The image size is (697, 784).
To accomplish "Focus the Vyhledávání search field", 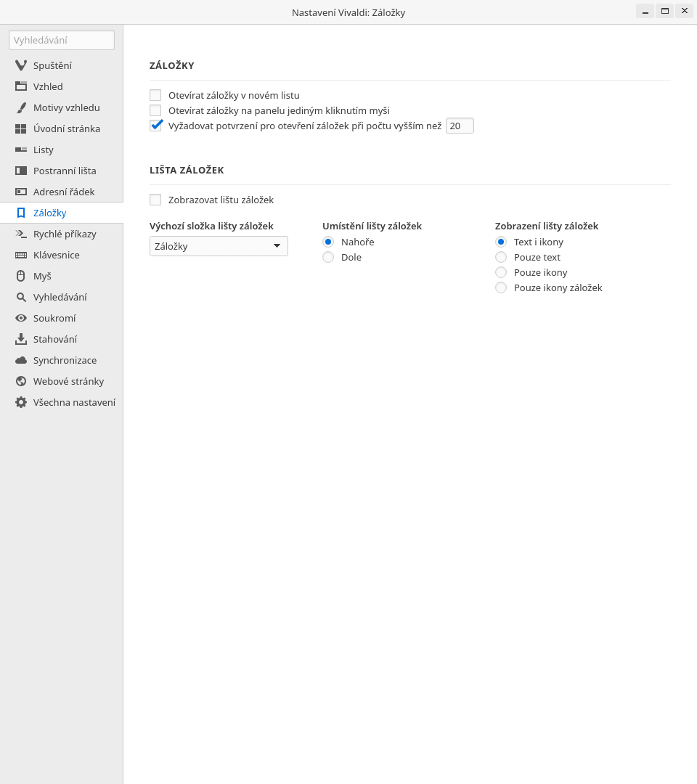I will pos(62,40).
